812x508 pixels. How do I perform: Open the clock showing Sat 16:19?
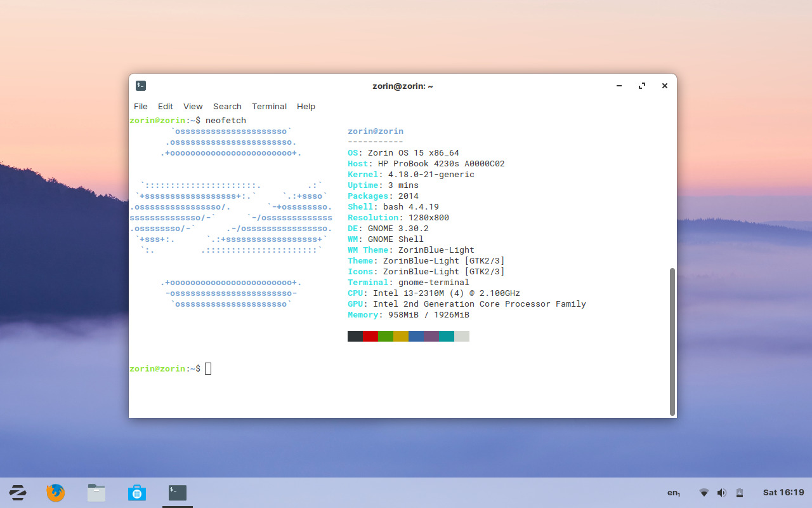pyautogui.click(x=784, y=492)
